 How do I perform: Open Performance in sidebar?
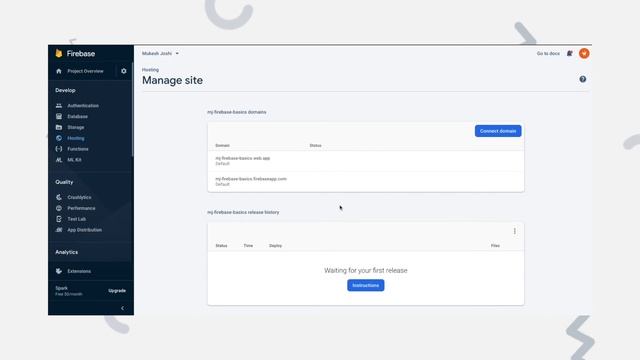point(81,208)
